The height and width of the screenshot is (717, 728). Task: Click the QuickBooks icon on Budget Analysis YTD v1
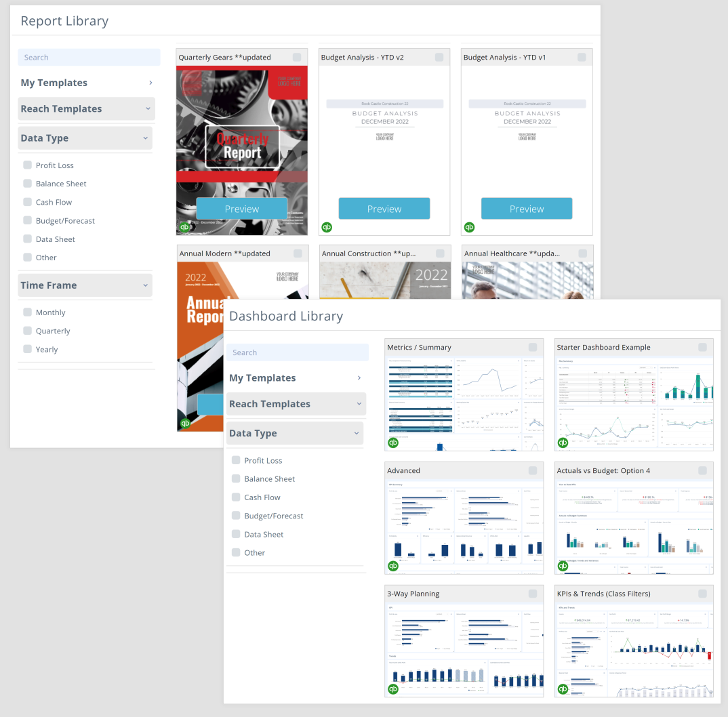(x=470, y=228)
